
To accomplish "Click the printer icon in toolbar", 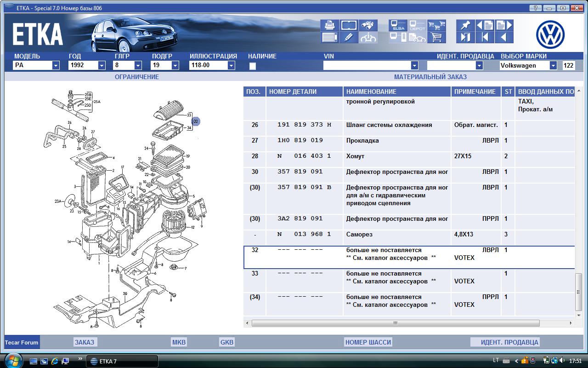I will click(329, 25).
